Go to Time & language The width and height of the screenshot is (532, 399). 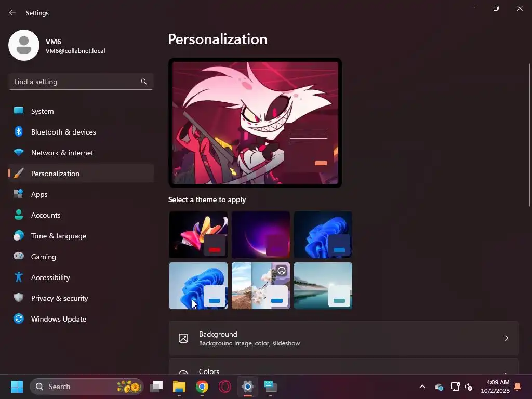tap(81, 236)
